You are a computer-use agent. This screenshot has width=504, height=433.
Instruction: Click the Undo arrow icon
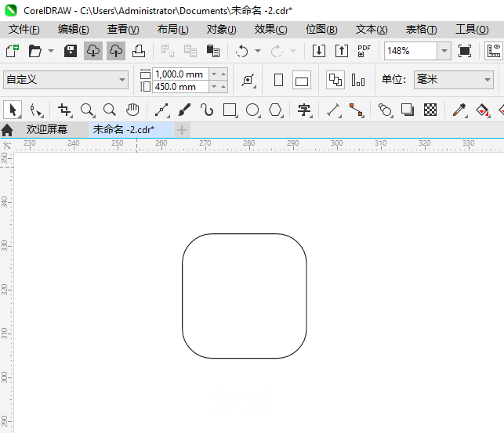(241, 51)
